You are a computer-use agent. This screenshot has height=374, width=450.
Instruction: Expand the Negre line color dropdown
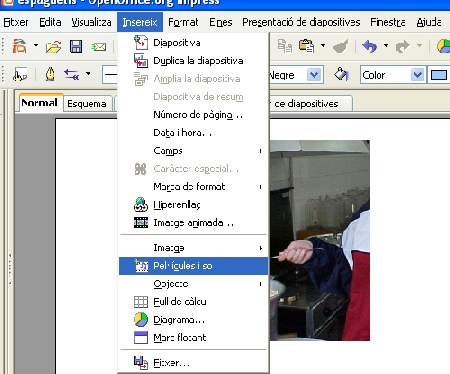(314, 75)
